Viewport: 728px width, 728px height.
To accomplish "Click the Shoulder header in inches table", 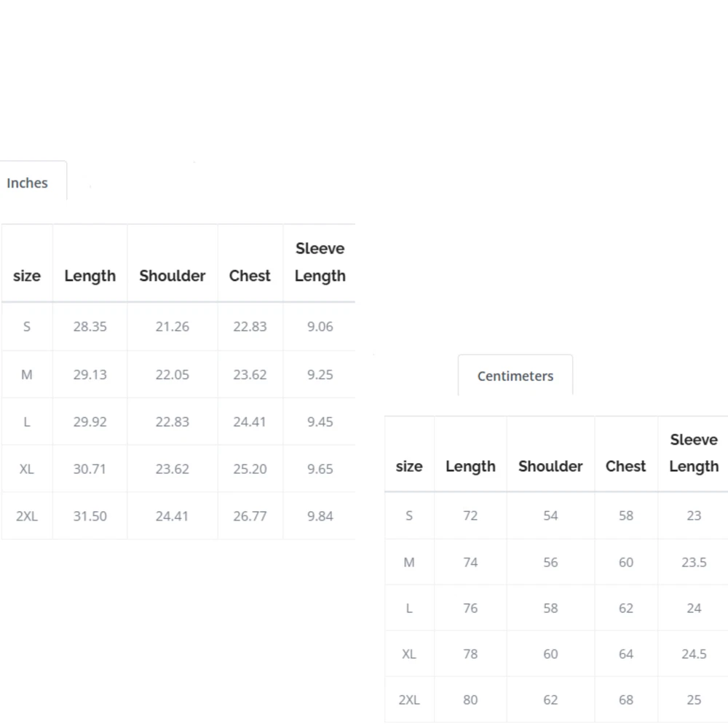I will pyautogui.click(x=173, y=276).
